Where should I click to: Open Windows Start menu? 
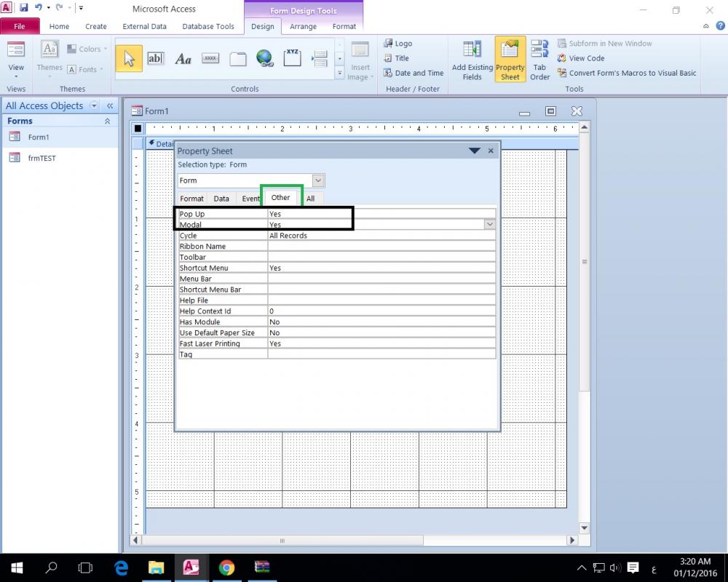point(17,567)
